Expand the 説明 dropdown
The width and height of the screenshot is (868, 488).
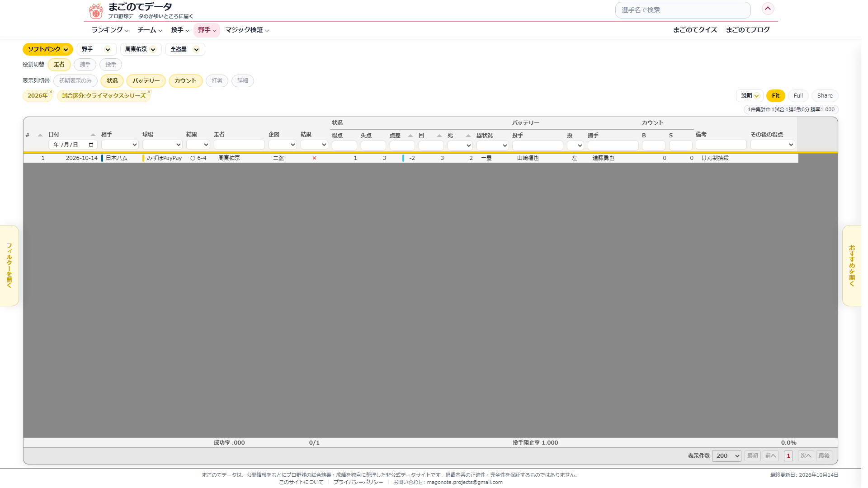pos(750,96)
